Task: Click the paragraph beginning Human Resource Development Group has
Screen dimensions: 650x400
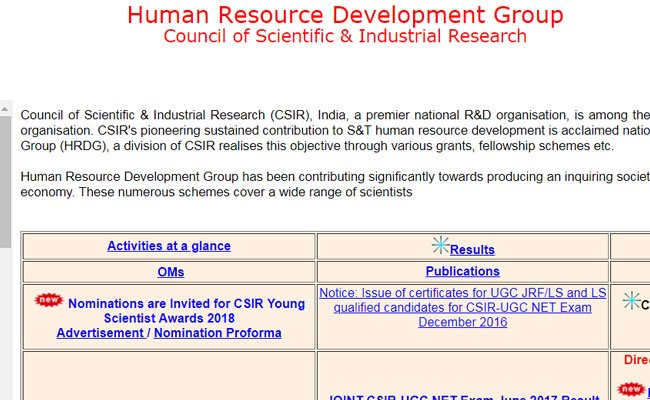Action: click(330, 184)
